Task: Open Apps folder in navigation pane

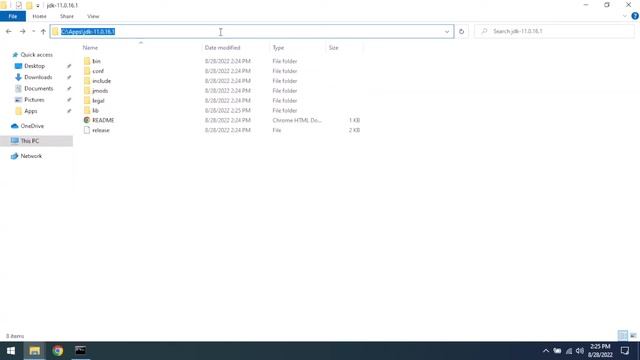Action: point(31,111)
